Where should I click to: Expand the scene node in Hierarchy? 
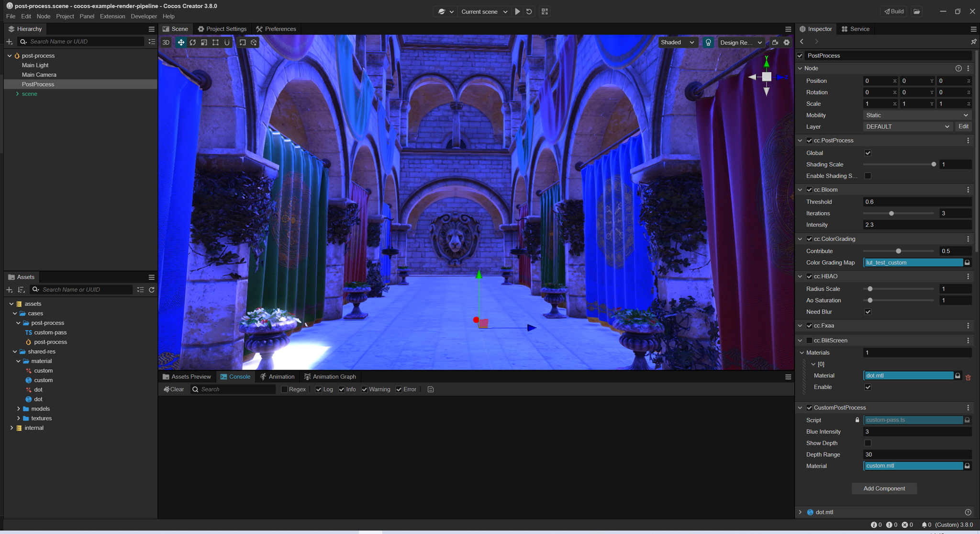(17, 94)
